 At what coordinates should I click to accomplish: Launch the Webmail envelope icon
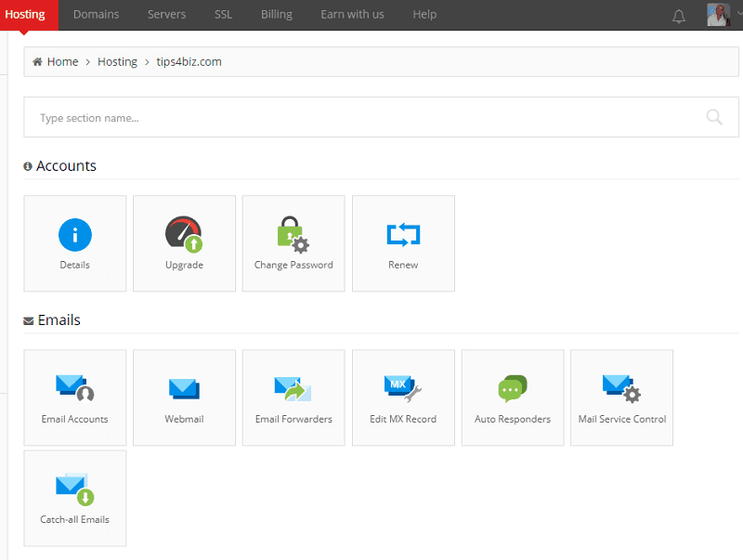184,388
